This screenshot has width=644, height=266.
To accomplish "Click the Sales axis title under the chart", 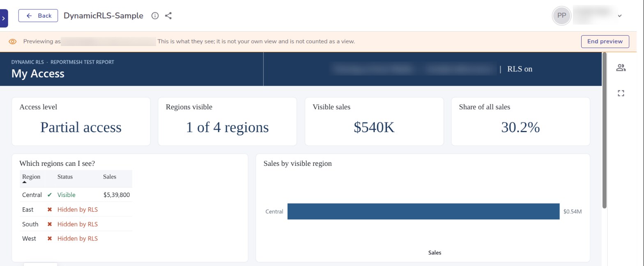I will coord(435,252).
